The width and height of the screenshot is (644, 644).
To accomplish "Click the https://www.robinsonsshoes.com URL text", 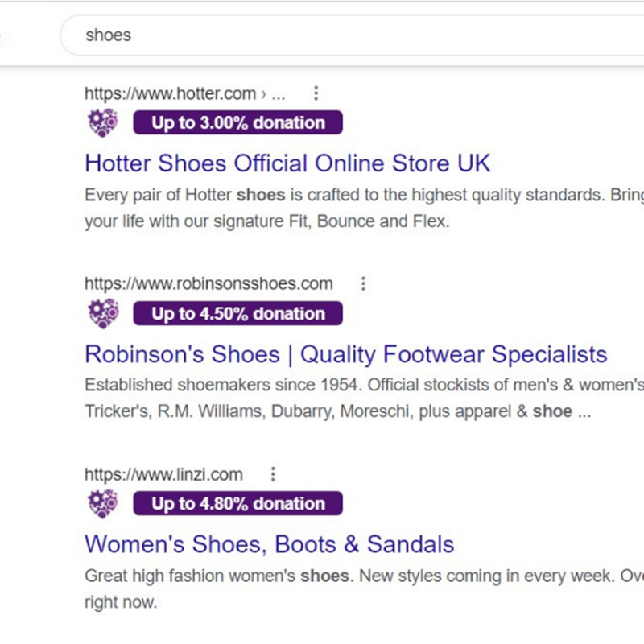I will [208, 283].
